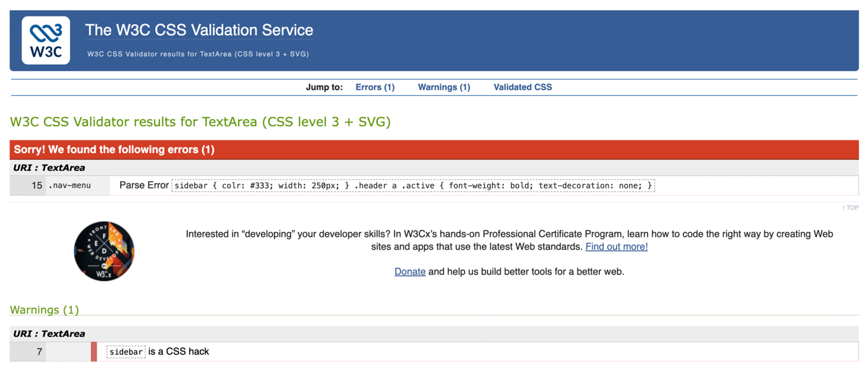Click the red errors banner
Screen dimensions: 868x367
[434, 149]
